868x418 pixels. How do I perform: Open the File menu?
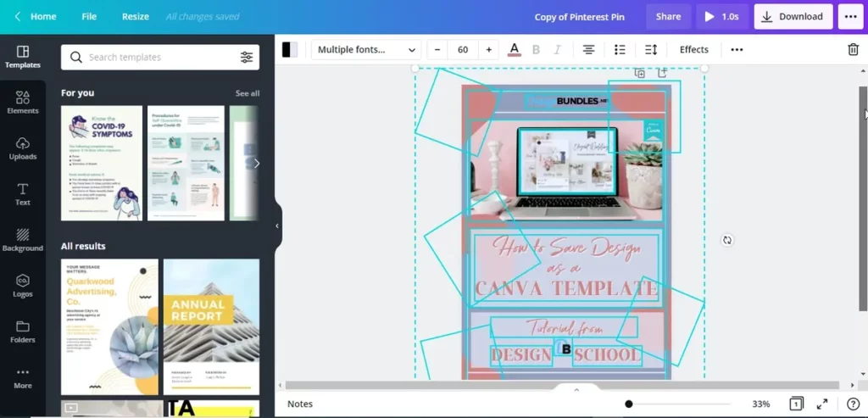click(89, 17)
